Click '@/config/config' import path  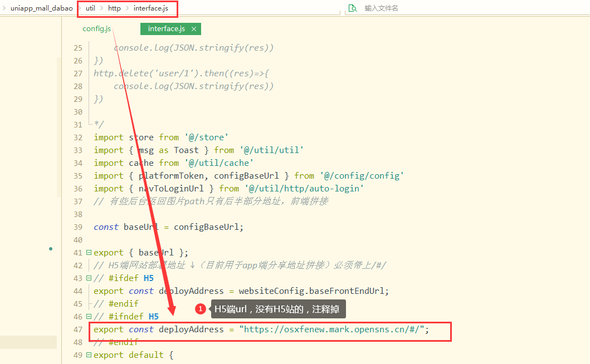pyautogui.click(x=362, y=176)
